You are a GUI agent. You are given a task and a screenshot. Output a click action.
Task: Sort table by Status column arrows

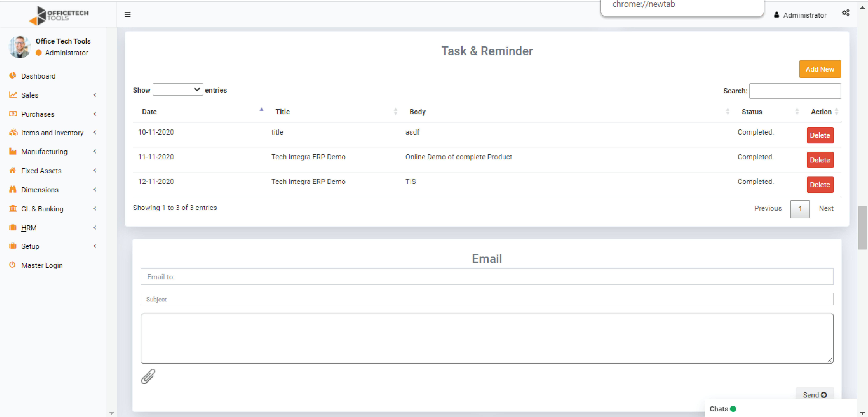point(797,112)
